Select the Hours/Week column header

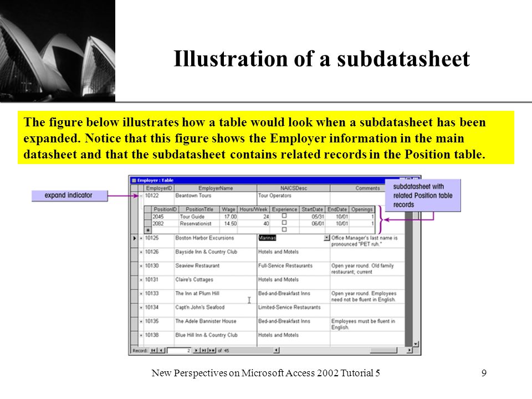click(253, 209)
